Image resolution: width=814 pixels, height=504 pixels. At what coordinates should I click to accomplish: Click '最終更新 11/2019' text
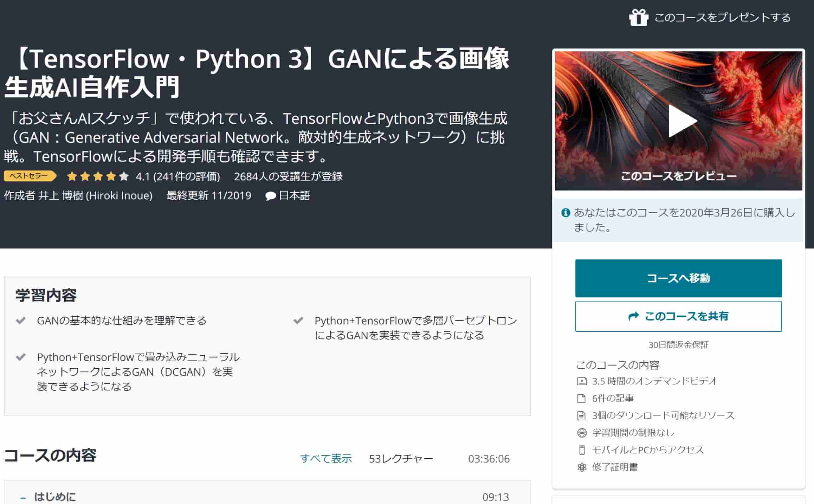(209, 195)
